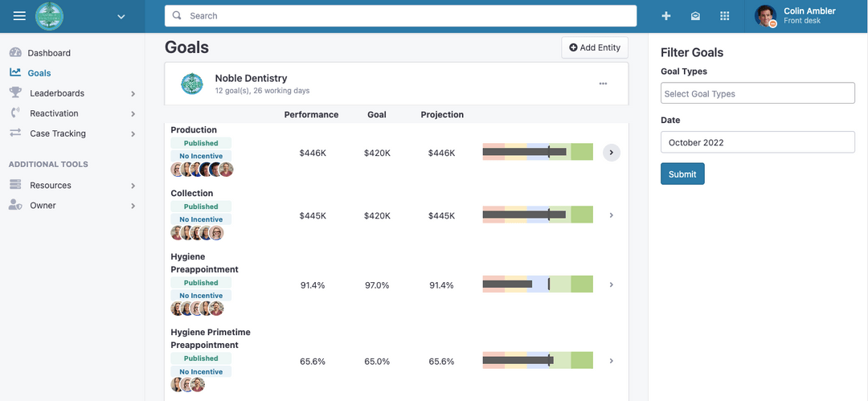Image resolution: width=868 pixels, height=401 pixels.
Task: Click the Add Entity button
Action: pyautogui.click(x=595, y=47)
